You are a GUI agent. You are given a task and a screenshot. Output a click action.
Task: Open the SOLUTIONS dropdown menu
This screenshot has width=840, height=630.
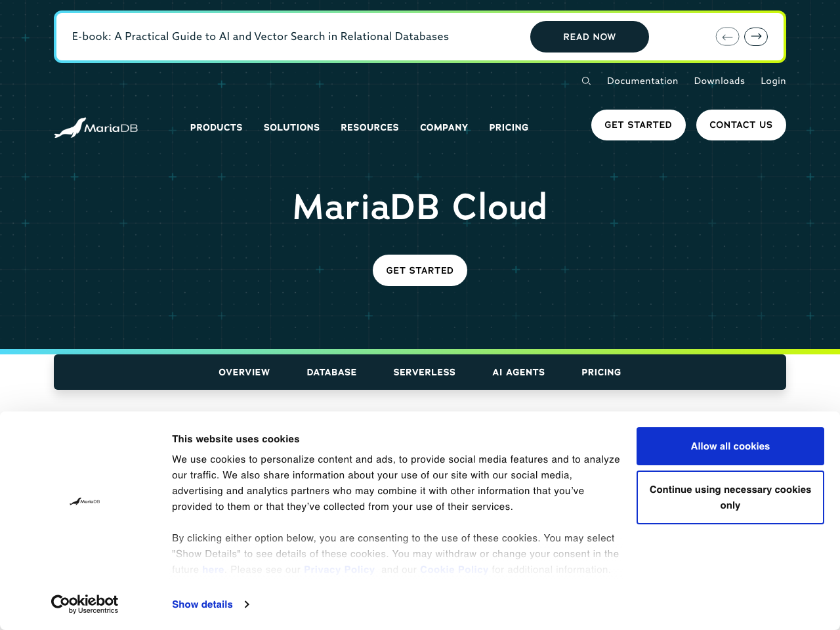(291, 127)
